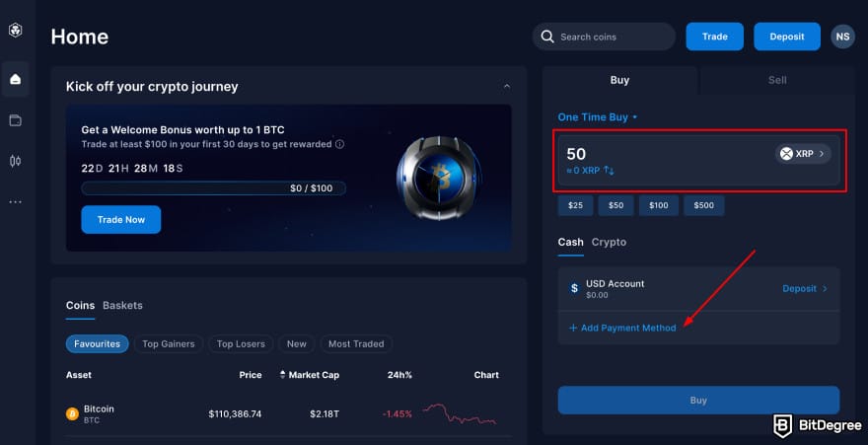This screenshot has width=868, height=445.
Task: Click the info icon beside welcome bonus text
Action: point(340,144)
